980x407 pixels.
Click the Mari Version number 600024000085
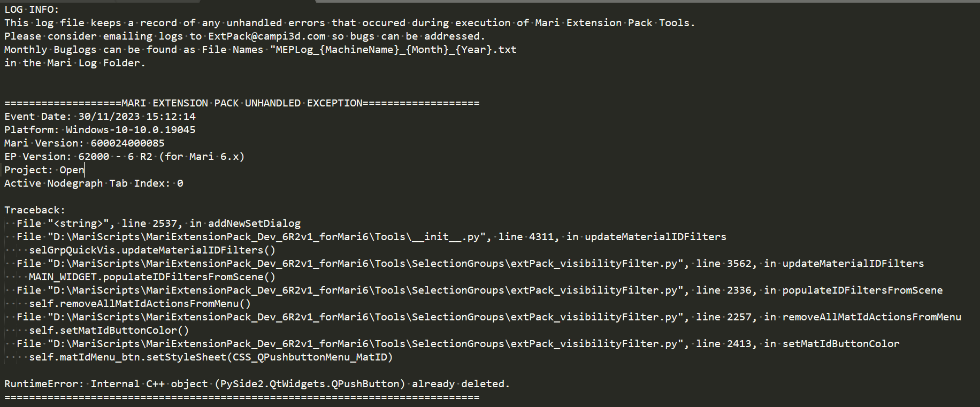coord(127,143)
